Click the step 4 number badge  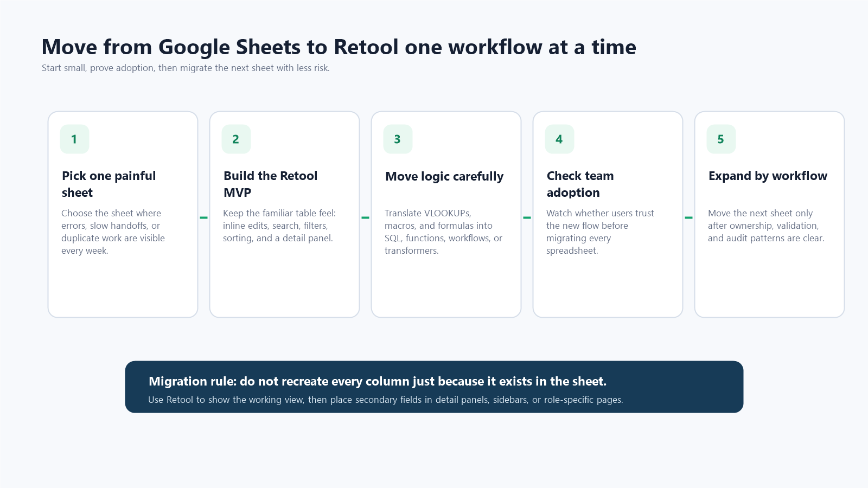pos(559,139)
